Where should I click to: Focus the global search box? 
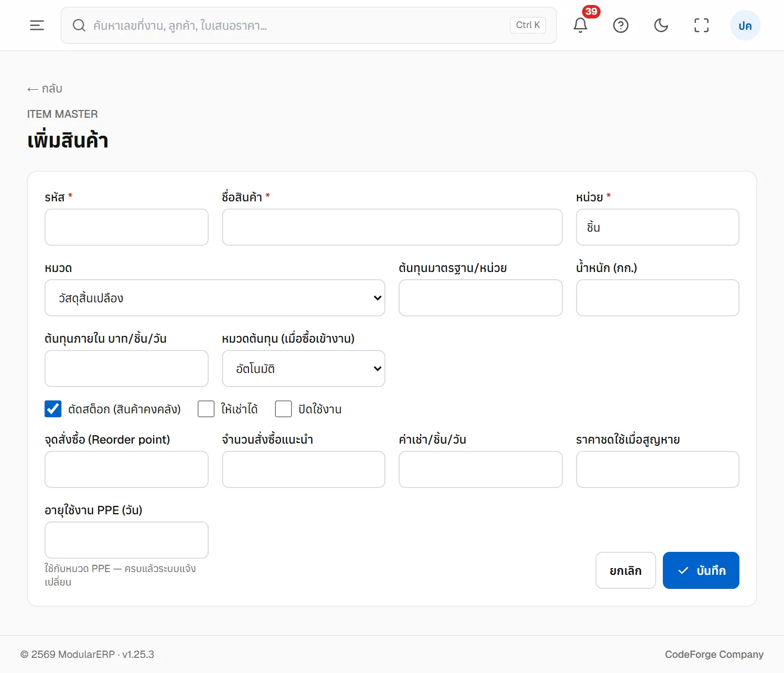(308, 25)
